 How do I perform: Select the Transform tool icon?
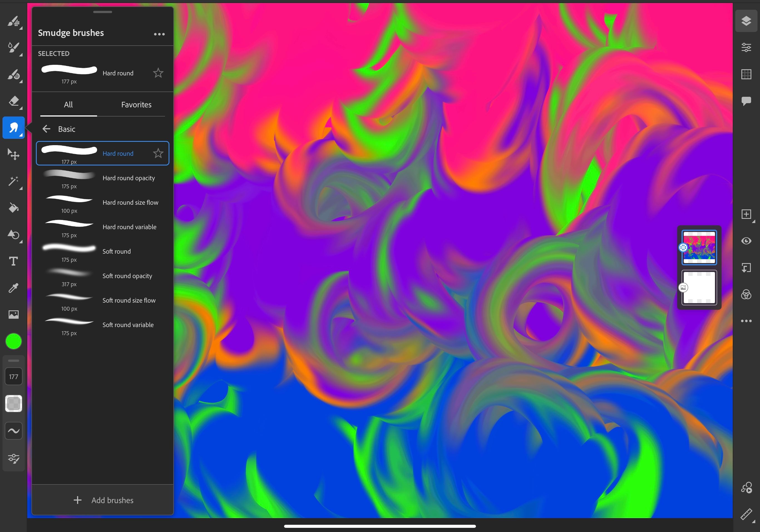[14, 154]
